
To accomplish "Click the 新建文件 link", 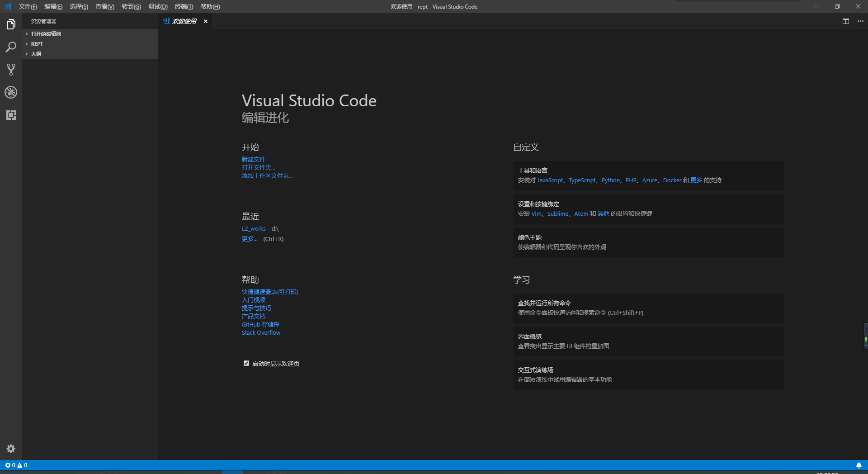I will (x=253, y=159).
